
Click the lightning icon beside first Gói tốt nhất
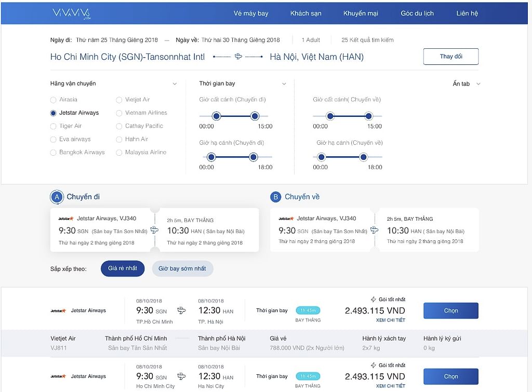point(373,300)
